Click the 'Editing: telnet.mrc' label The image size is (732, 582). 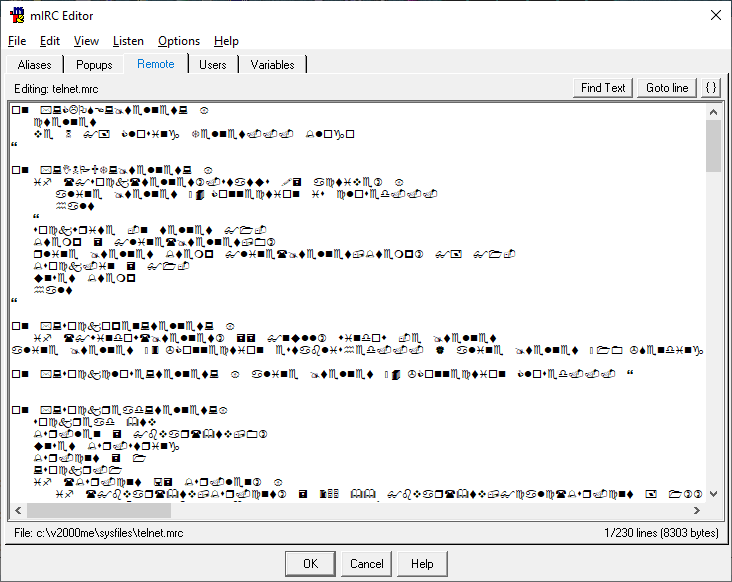tap(56, 89)
